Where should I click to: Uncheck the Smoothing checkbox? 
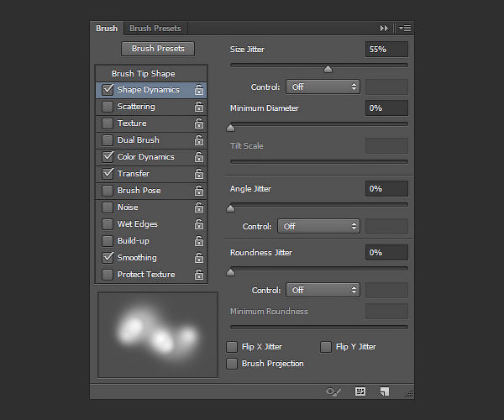(108, 257)
